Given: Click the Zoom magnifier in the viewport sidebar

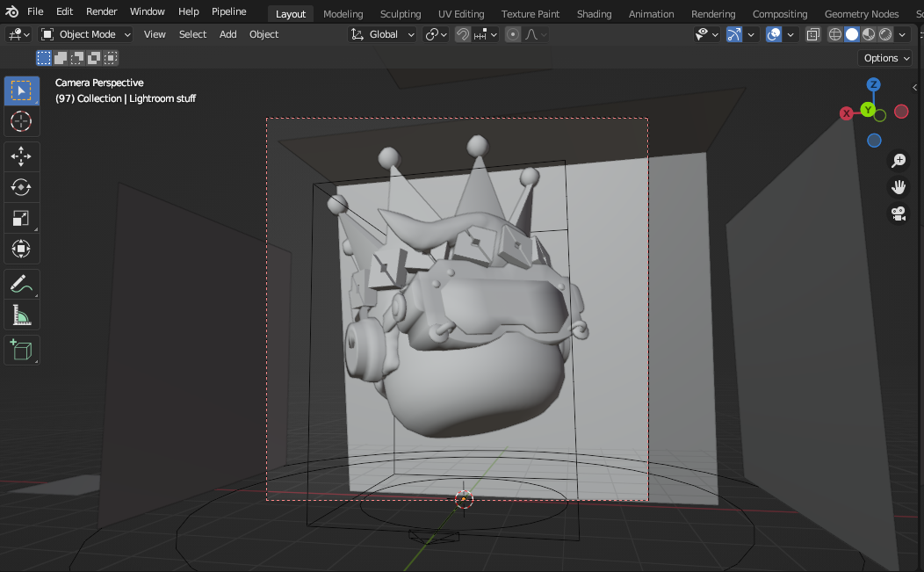Looking at the screenshot, I should pos(898,161).
